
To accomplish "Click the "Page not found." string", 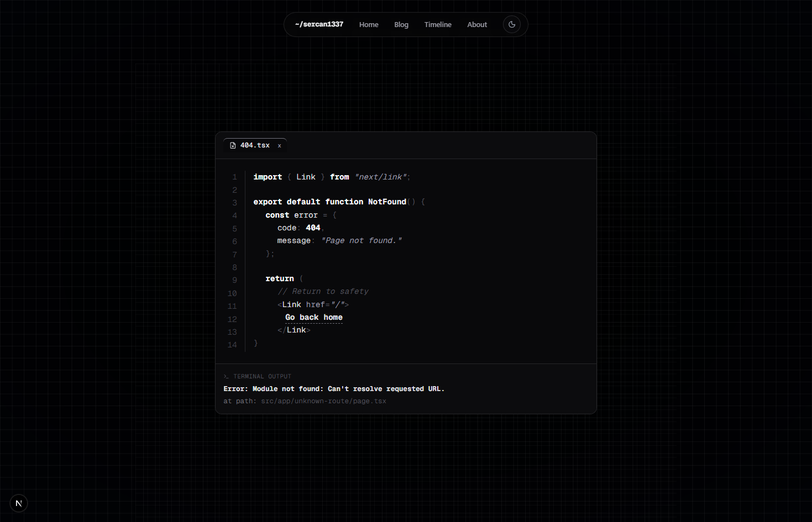I will coord(362,240).
